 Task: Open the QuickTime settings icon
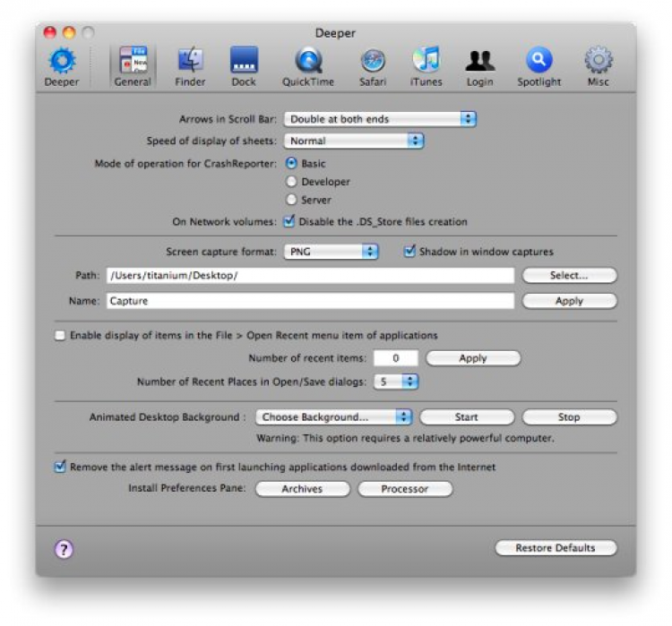click(307, 66)
